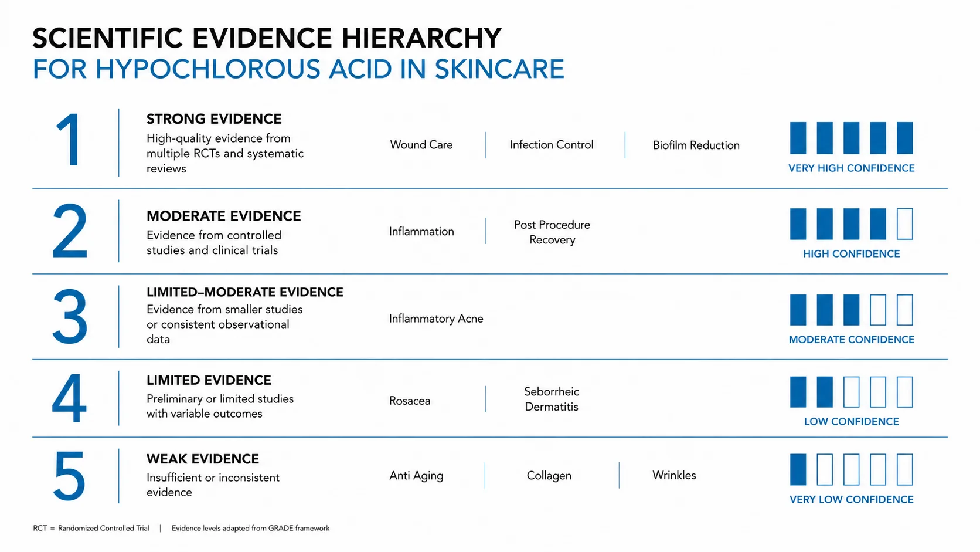Select the "Post Procedure Recovery" topic

[552, 232]
